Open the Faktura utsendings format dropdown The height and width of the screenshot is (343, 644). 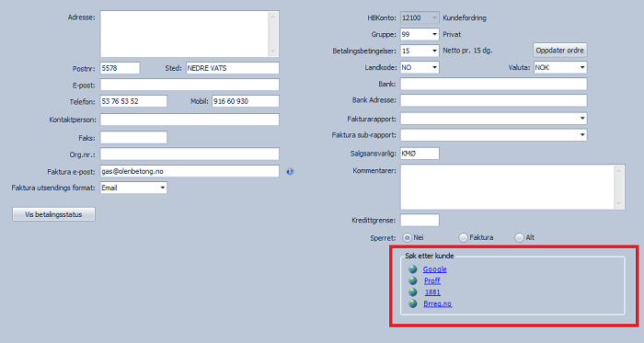click(162, 188)
